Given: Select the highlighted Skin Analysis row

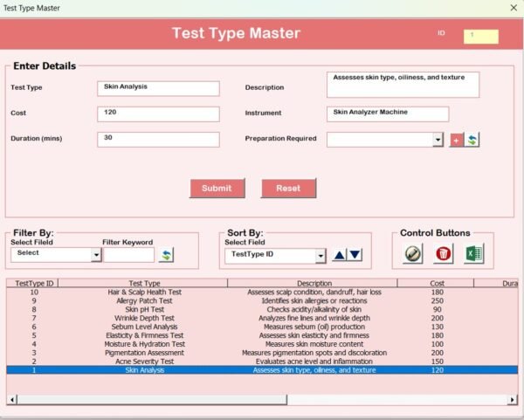Looking at the screenshot, I should 262,370.
